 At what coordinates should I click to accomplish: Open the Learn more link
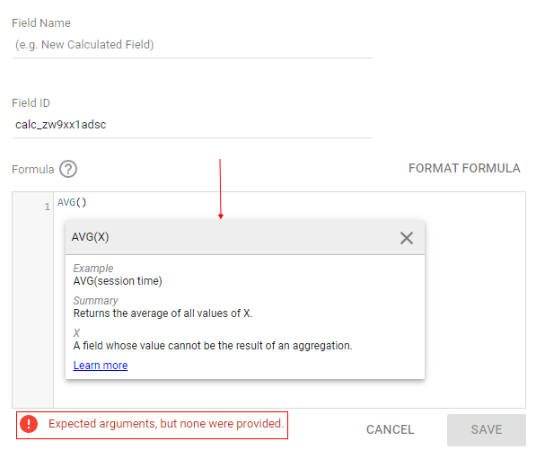(100, 365)
